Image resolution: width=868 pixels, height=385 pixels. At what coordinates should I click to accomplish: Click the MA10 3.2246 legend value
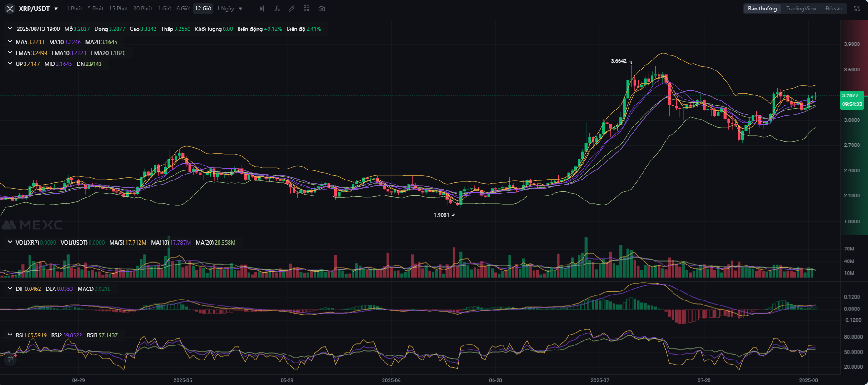pyautogui.click(x=65, y=42)
